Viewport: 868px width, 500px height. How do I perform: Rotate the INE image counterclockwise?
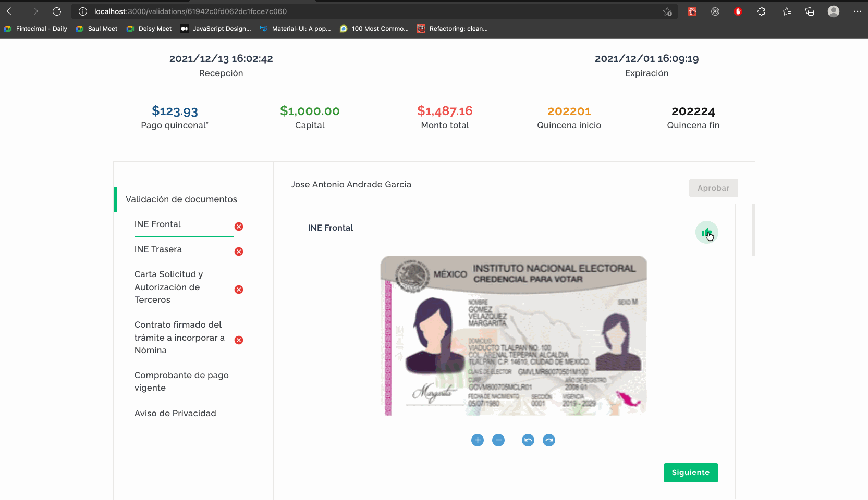click(x=528, y=440)
